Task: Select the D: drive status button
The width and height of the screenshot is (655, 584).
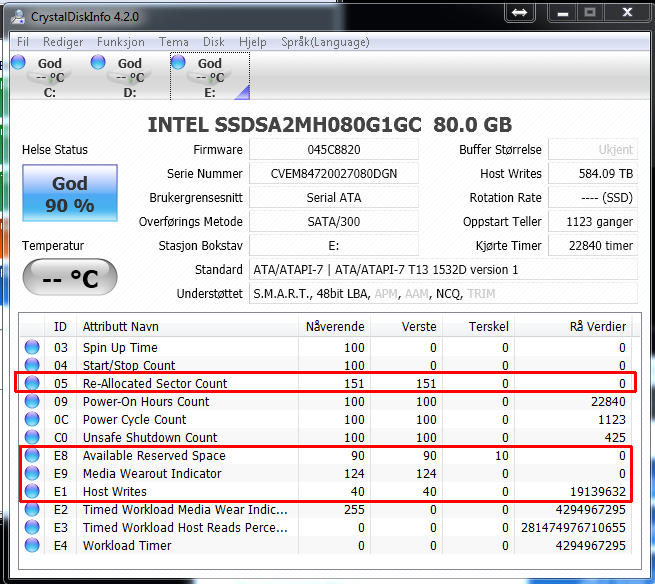Action: pos(130,77)
